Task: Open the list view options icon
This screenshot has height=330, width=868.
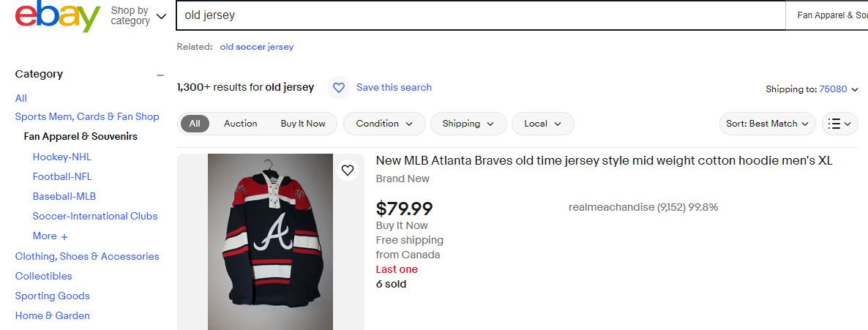Action: coord(839,124)
